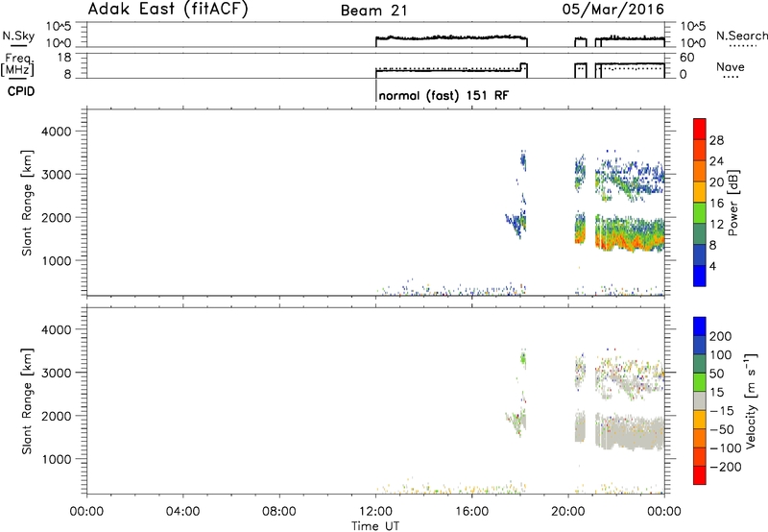Click the '20' label on Power colorbar

click(716, 182)
